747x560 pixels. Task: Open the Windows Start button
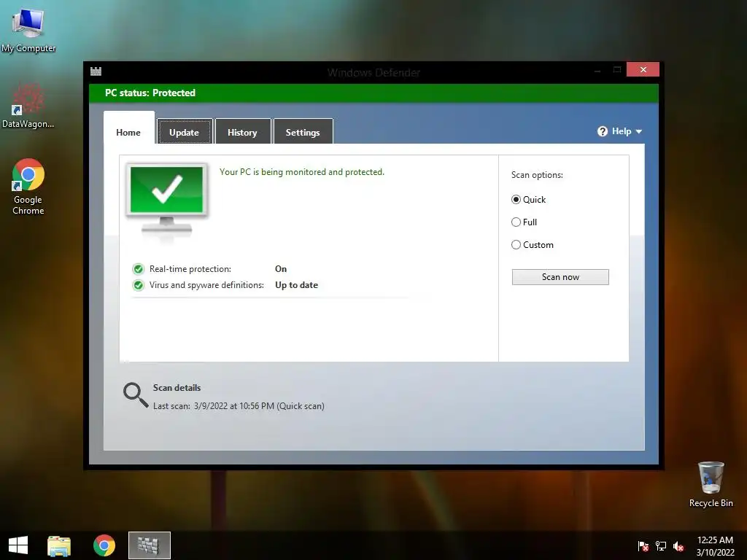click(x=18, y=545)
